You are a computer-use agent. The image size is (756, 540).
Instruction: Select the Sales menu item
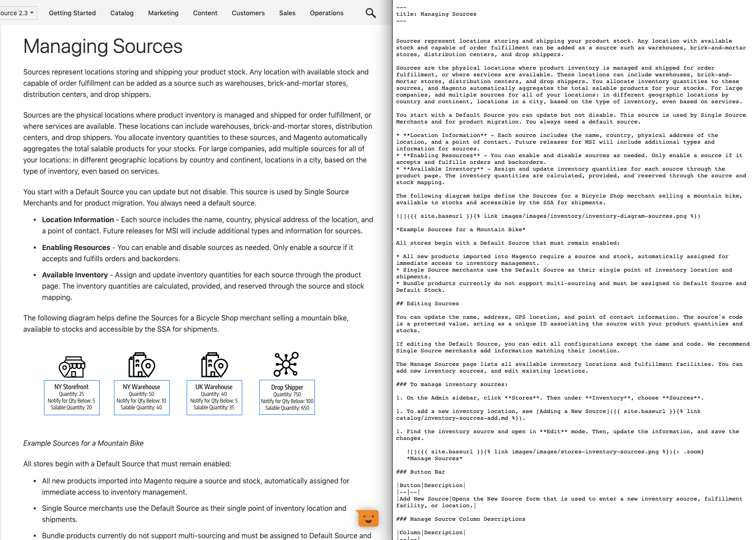point(287,13)
